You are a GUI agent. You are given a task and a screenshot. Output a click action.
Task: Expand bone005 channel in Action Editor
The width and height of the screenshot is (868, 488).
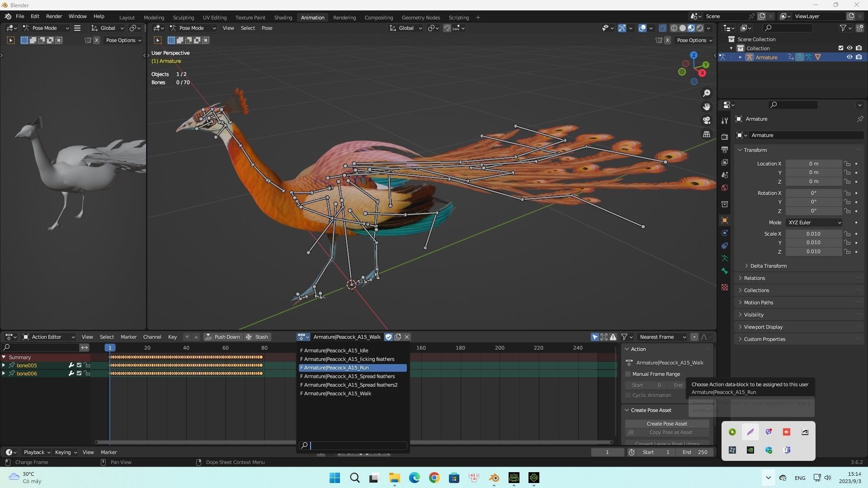coord(4,365)
